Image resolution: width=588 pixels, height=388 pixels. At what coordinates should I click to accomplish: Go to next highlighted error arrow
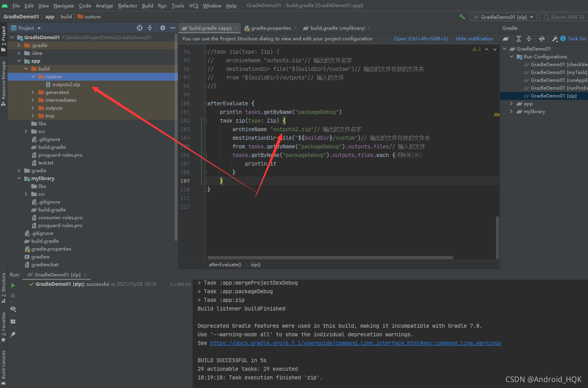click(495, 49)
